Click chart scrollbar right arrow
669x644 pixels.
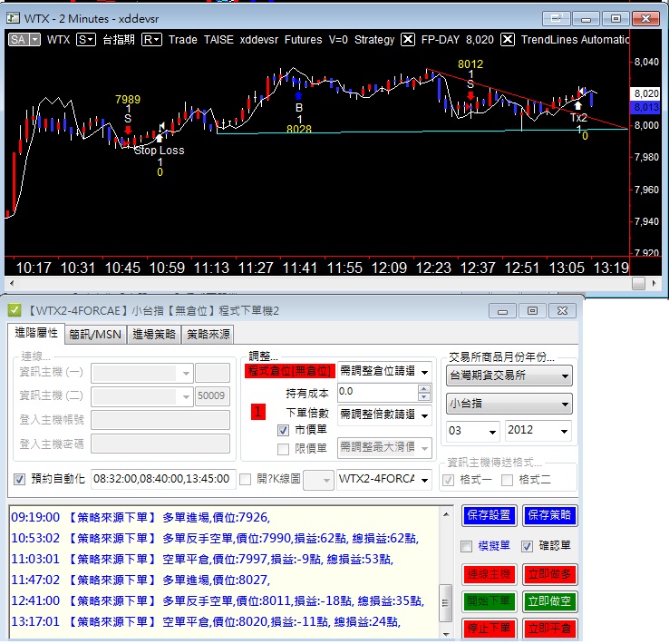tap(654, 283)
